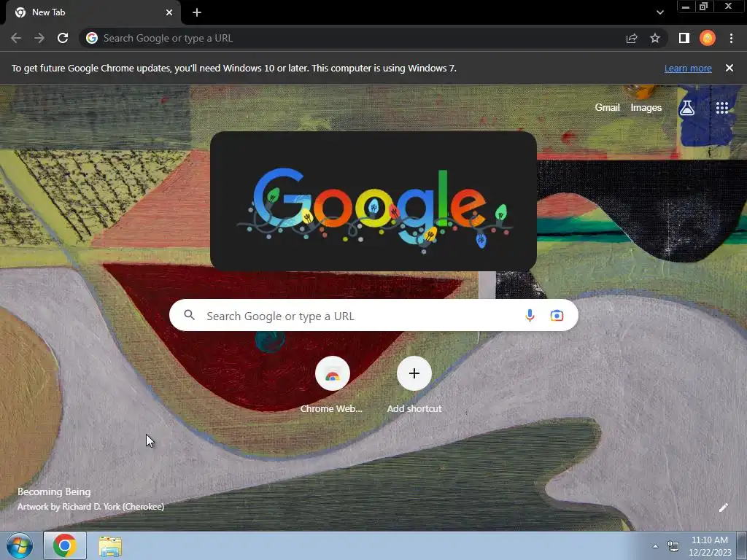Open the Images link
This screenshot has height=560, width=747.
click(x=646, y=108)
